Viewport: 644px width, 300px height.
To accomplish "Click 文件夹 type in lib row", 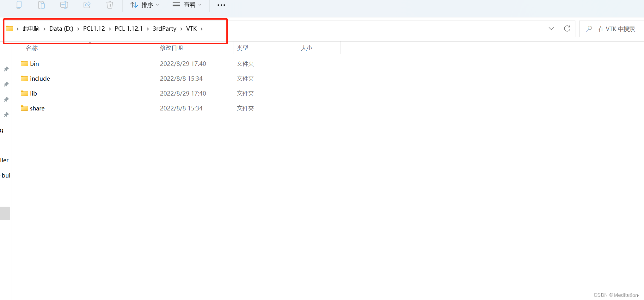I will [x=245, y=93].
